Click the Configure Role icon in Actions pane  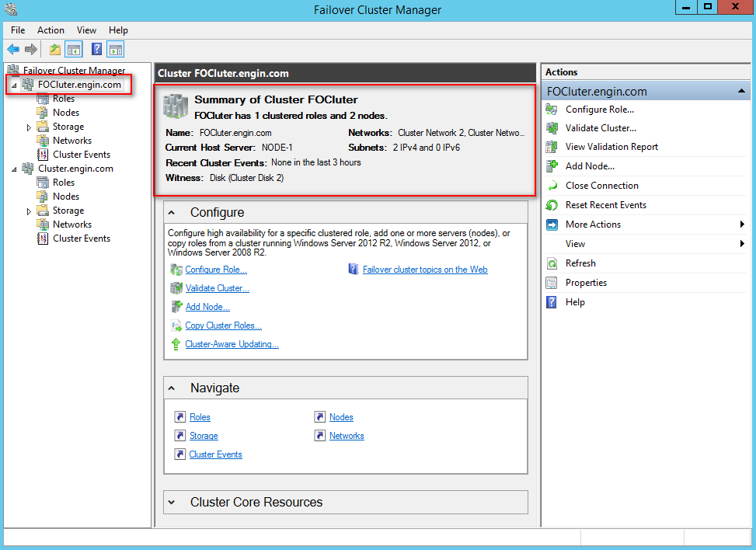[552, 110]
